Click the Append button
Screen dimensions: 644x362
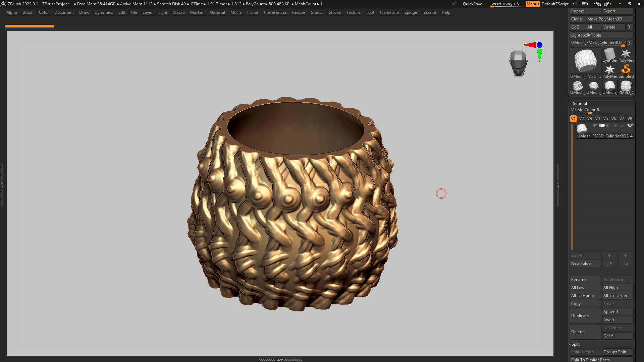(618, 312)
